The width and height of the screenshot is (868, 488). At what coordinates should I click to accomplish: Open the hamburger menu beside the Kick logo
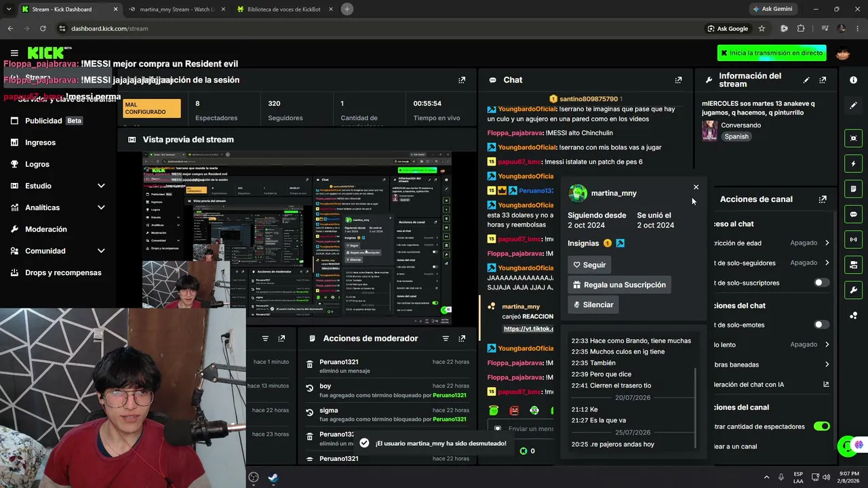click(14, 53)
